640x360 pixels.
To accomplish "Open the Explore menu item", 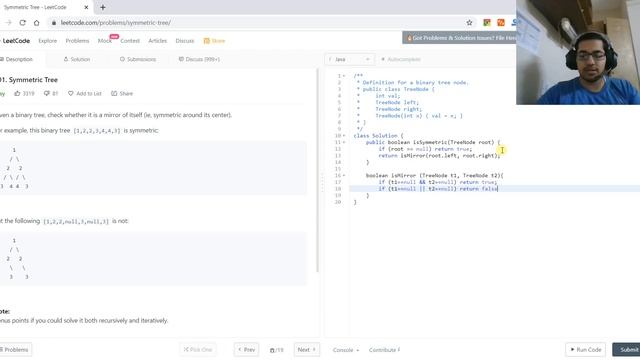I will (x=48, y=41).
